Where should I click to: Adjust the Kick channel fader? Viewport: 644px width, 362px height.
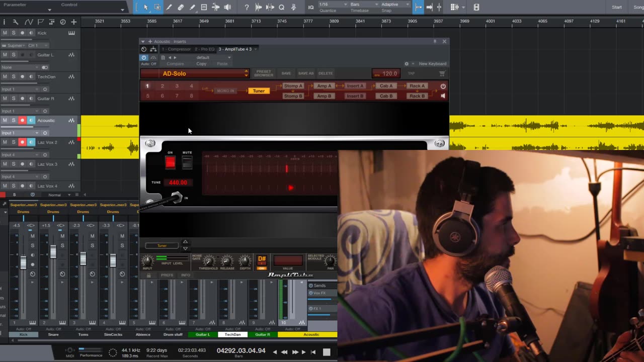coord(23,262)
